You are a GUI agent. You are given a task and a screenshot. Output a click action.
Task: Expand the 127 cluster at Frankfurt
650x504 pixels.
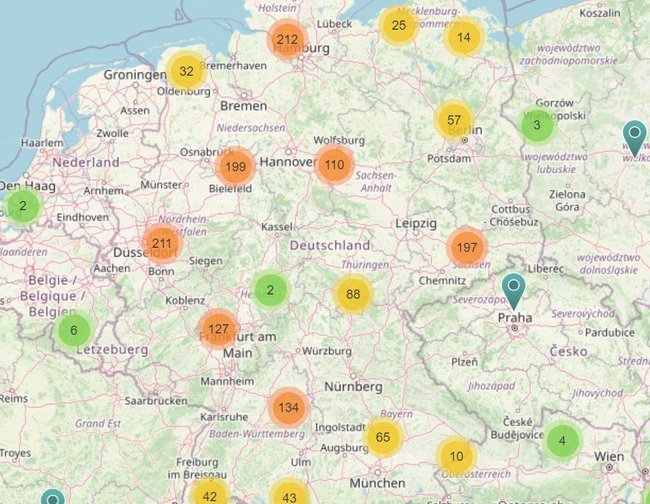coord(218,329)
